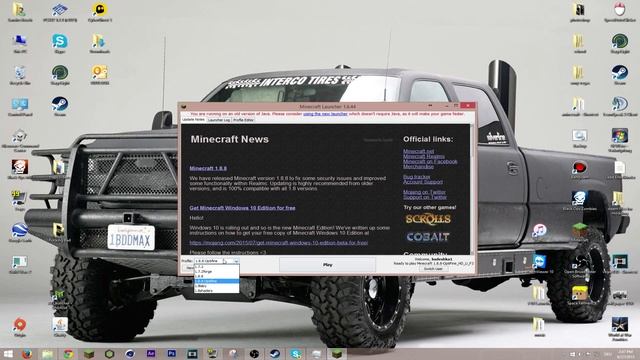640x360 pixels.
Task: Click the Play button in launcher
Action: coord(327,264)
